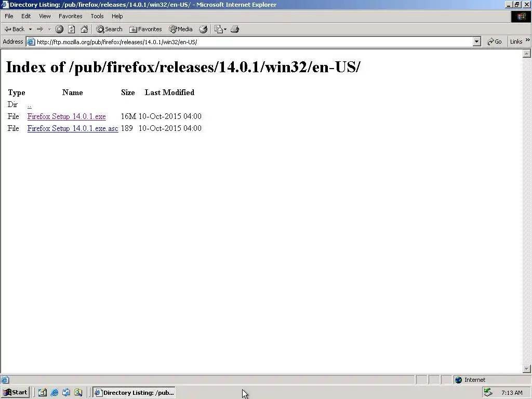This screenshot has width=532, height=399.
Task: Launch Internet Explorer from Quick Launch
Action: [x=54, y=393]
